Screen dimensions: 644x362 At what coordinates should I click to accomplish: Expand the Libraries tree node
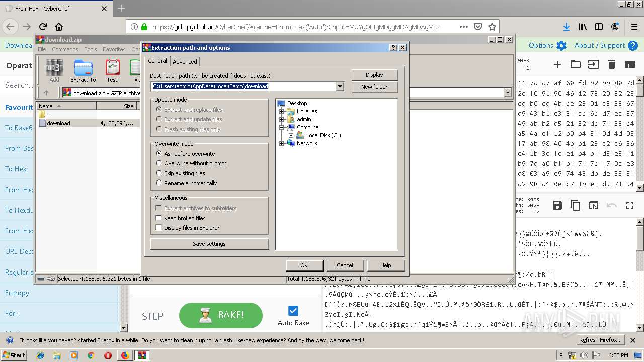click(282, 111)
